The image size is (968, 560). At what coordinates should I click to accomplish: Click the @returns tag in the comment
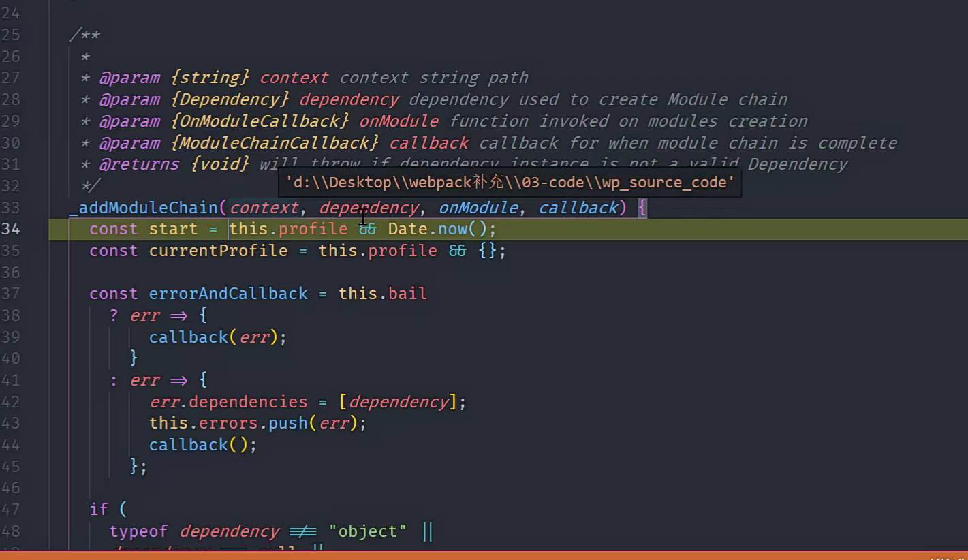pos(139,164)
